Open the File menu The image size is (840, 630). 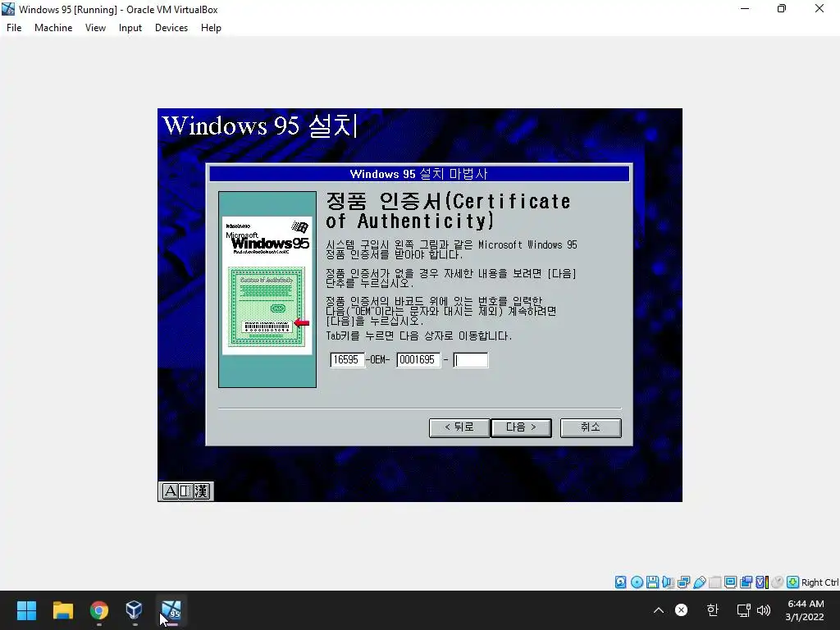(14, 28)
